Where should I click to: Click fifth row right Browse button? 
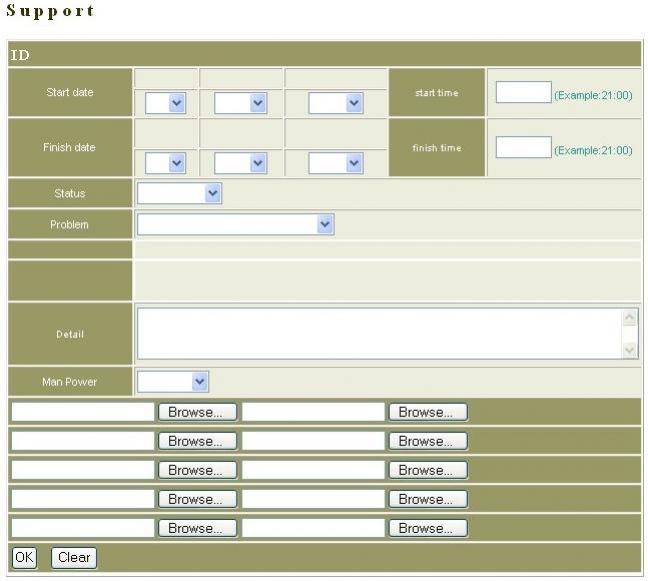[428, 528]
